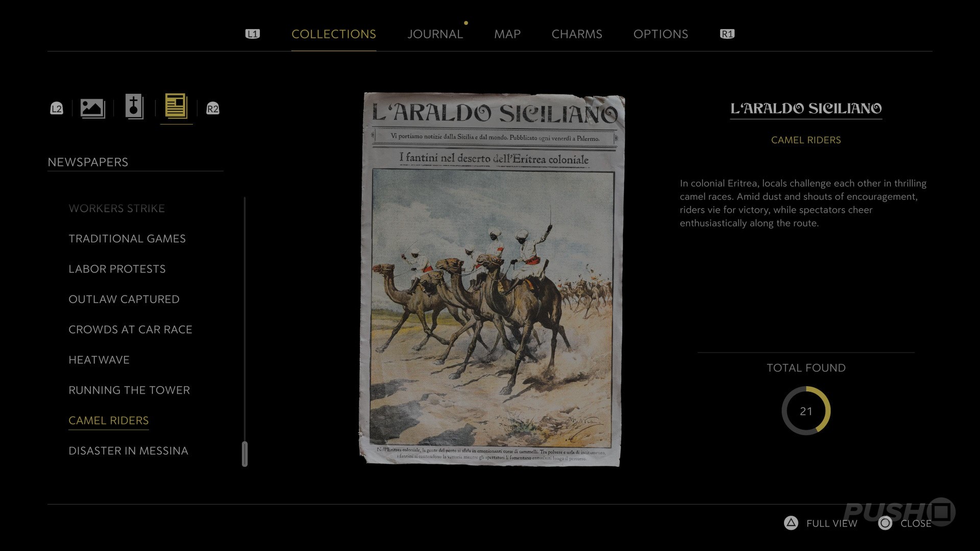Select the newspapers collection icon
980x551 pixels.
coord(176,107)
